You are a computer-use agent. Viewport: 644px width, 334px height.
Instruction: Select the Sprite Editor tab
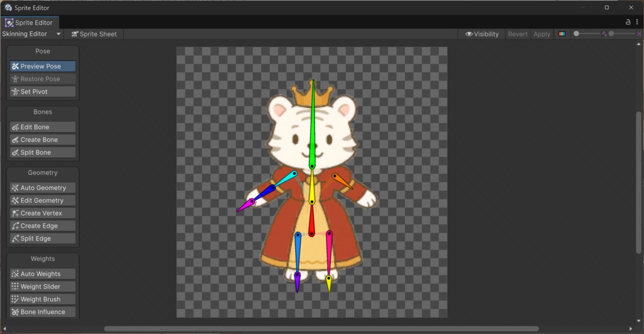click(x=29, y=23)
